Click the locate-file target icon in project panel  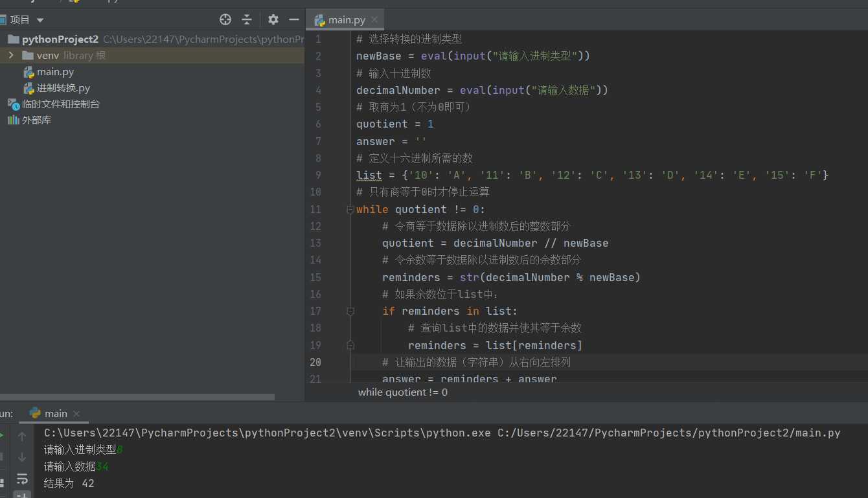225,19
